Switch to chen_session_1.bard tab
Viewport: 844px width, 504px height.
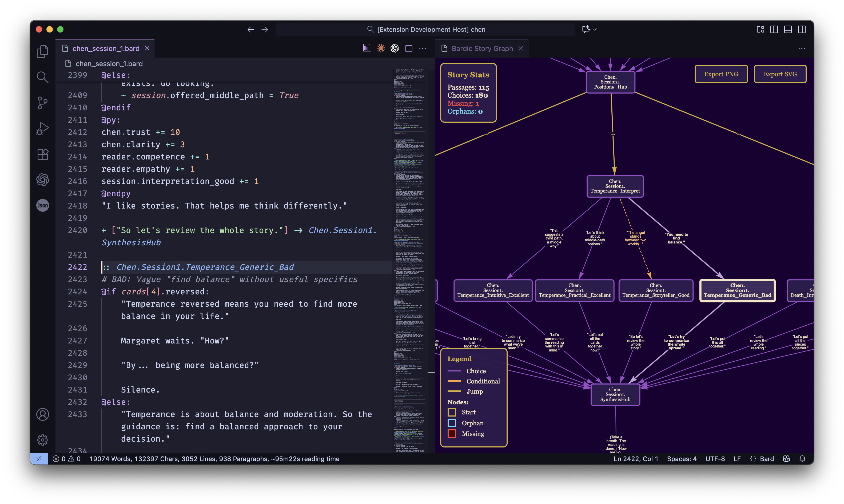[x=106, y=48]
